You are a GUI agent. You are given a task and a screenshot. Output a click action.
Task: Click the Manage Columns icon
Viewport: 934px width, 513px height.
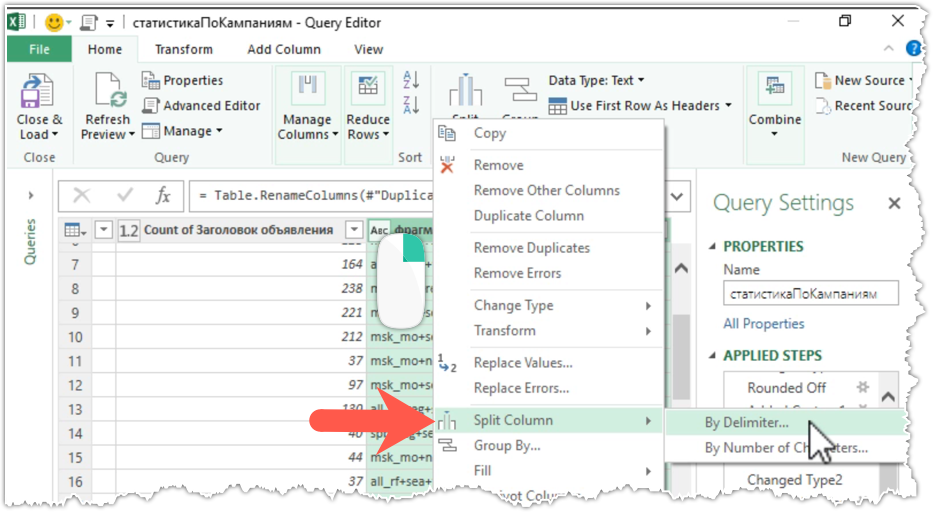click(307, 90)
